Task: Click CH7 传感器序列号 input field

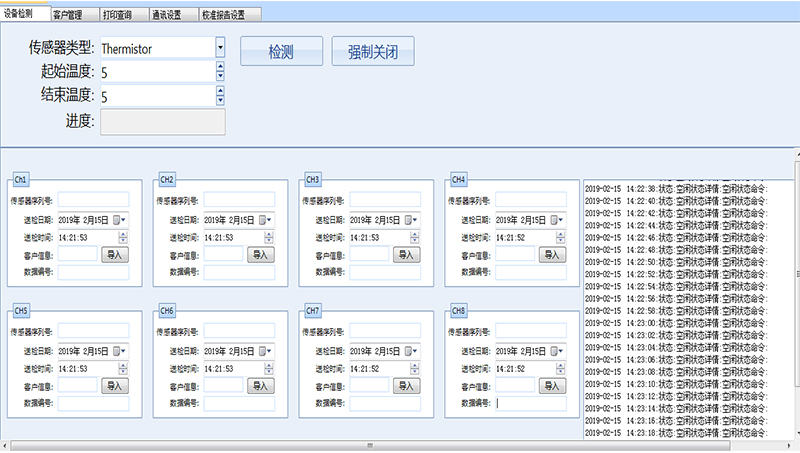Action: (385, 331)
